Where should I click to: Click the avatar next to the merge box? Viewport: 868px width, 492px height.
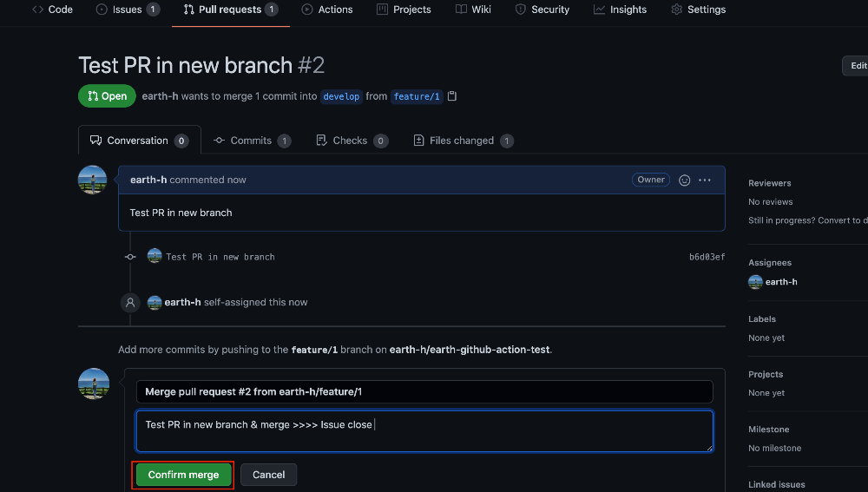(94, 384)
